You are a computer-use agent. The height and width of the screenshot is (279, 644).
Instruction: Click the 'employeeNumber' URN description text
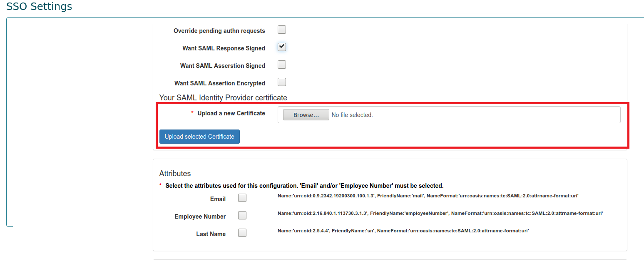pyautogui.click(x=440, y=213)
